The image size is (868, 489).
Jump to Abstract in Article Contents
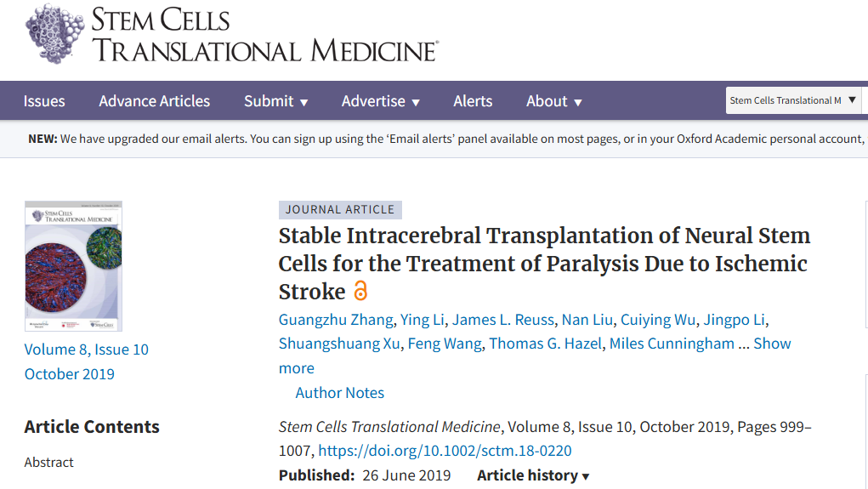coord(48,463)
